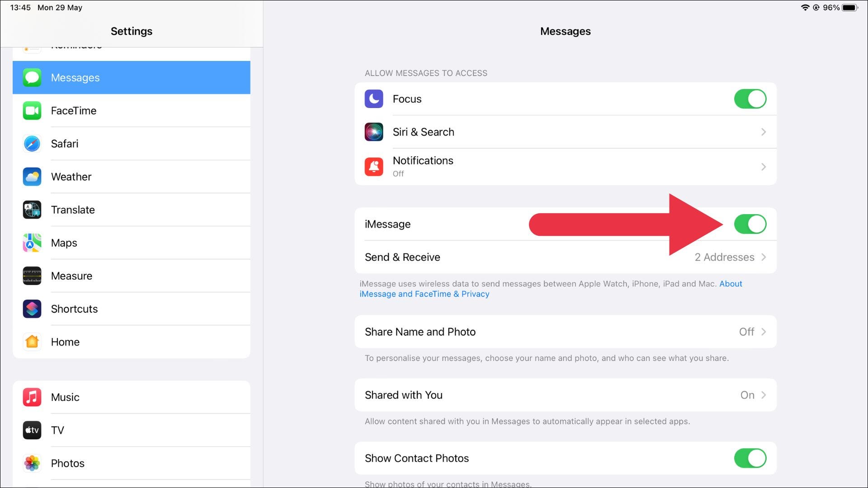868x488 pixels.
Task: Expand Share Name and Photo chevron
Action: (x=763, y=332)
